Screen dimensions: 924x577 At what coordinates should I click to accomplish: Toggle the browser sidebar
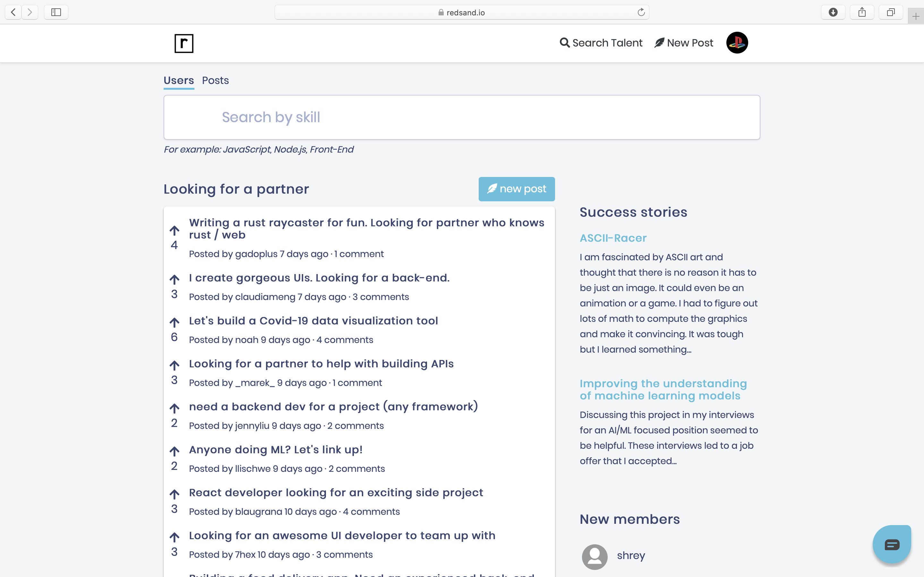pos(56,12)
